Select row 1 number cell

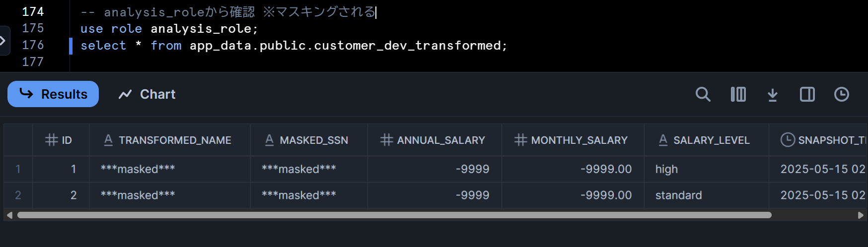(x=18, y=169)
